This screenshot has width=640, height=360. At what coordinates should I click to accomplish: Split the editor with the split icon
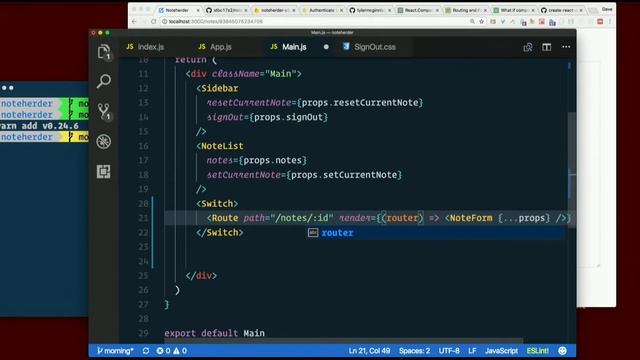coord(547,47)
